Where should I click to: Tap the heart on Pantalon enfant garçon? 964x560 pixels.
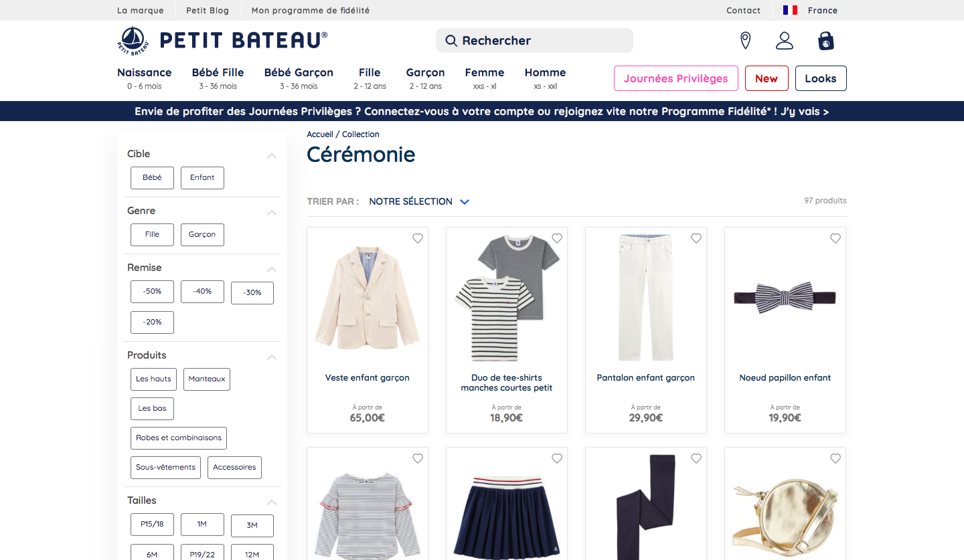coord(696,238)
